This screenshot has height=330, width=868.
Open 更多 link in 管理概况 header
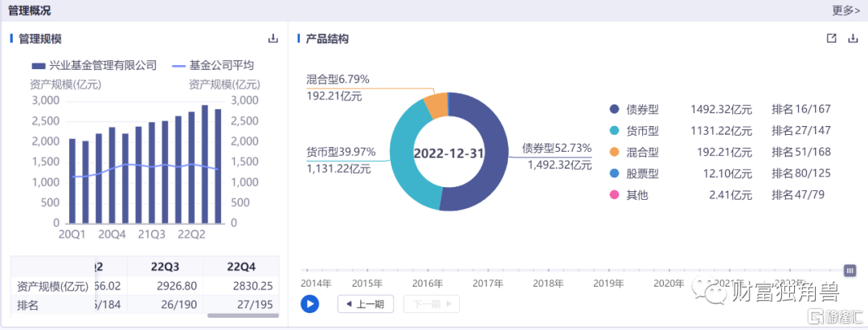(846, 10)
